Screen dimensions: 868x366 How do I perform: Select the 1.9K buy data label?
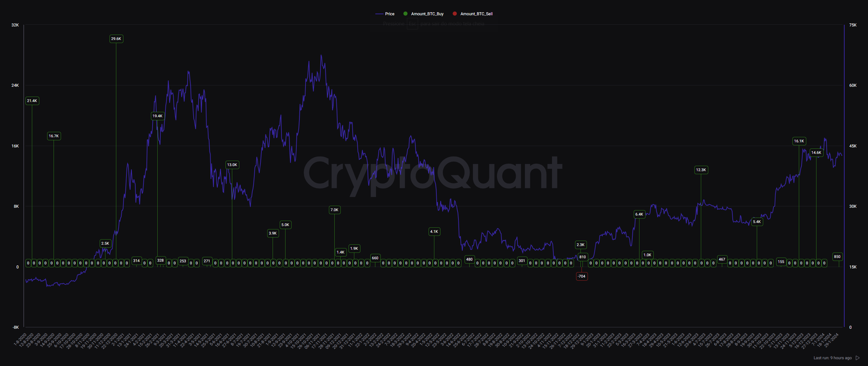tap(354, 249)
